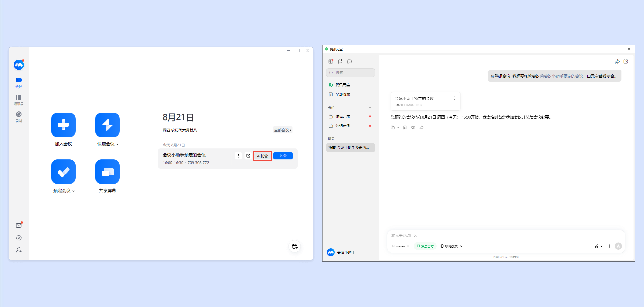Open settings gear in Tencent Meeting sidebar

tap(19, 238)
